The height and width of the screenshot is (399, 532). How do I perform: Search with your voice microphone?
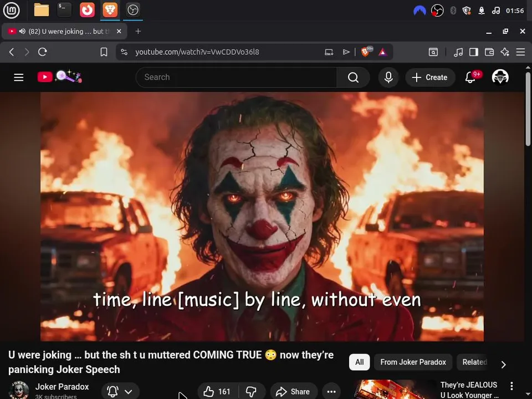(388, 78)
